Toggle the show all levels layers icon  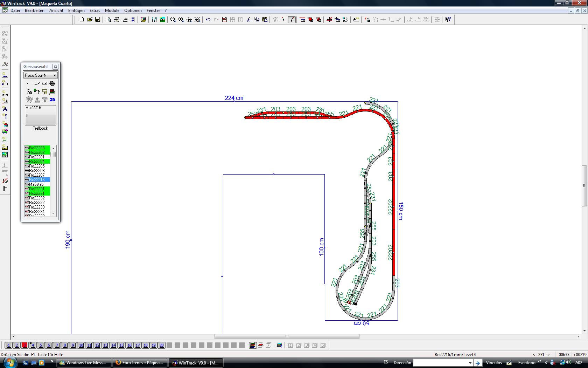(x=252, y=345)
